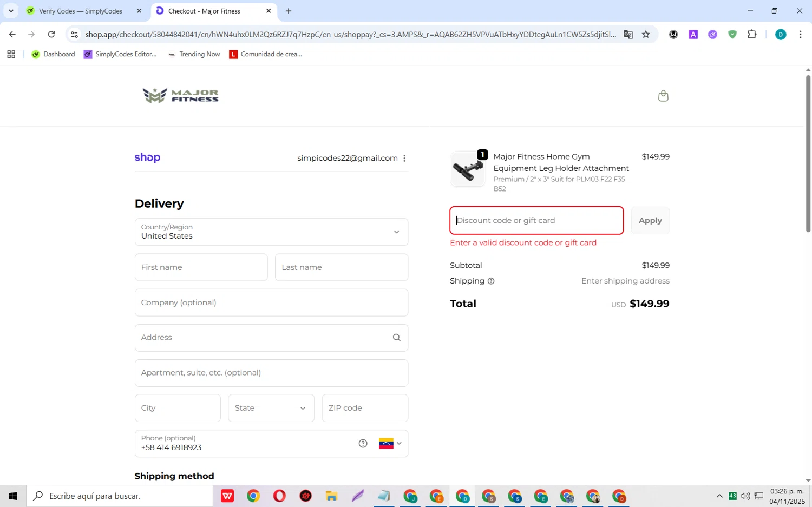Open the Trending Now bookmark
The image size is (812, 507).
click(194, 54)
